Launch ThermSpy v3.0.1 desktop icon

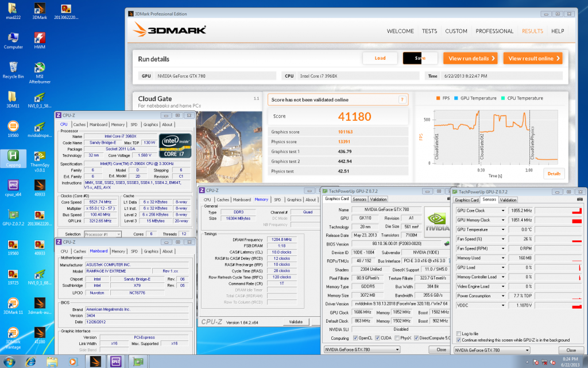pos(39,158)
